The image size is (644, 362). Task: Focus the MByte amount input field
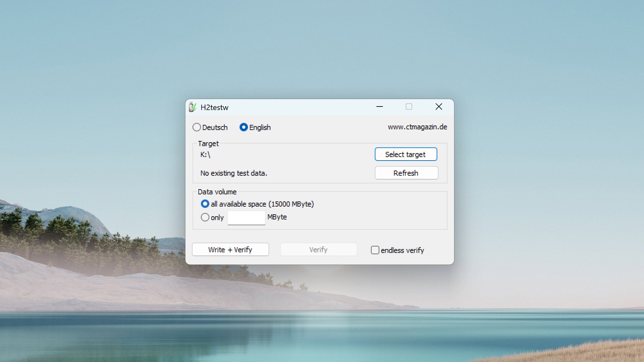point(246,218)
